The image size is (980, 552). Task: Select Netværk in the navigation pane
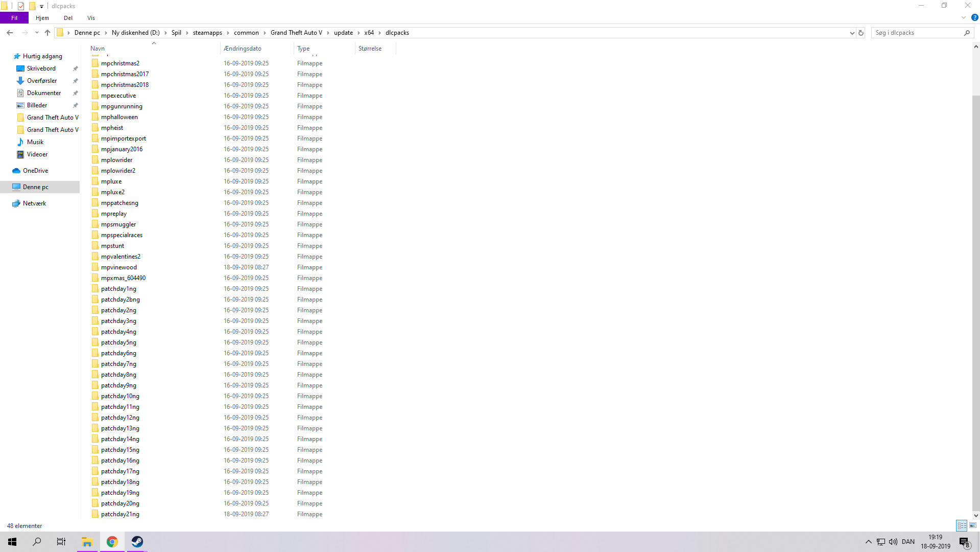(35, 203)
